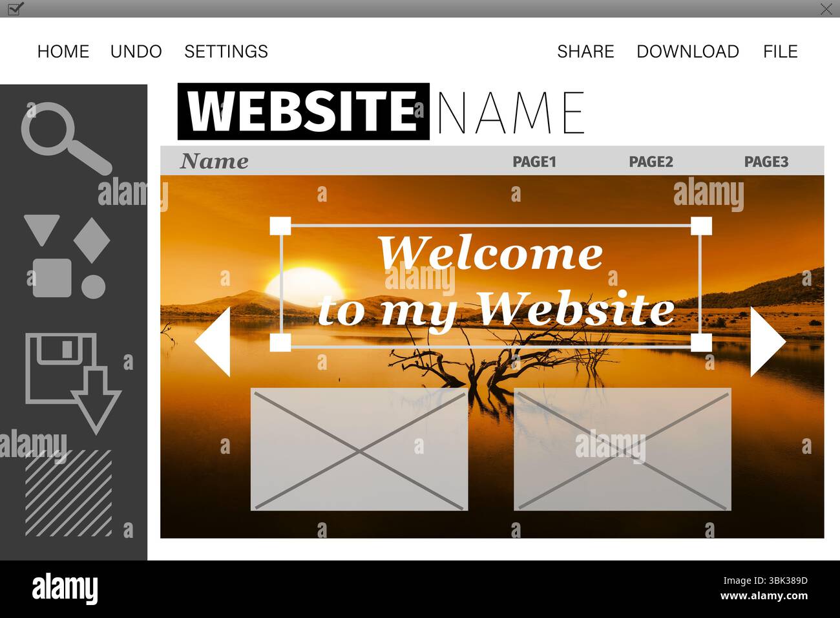Open the SETTINGS menu
Image resolution: width=840 pixels, height=618 pixels.
[226, 51]
